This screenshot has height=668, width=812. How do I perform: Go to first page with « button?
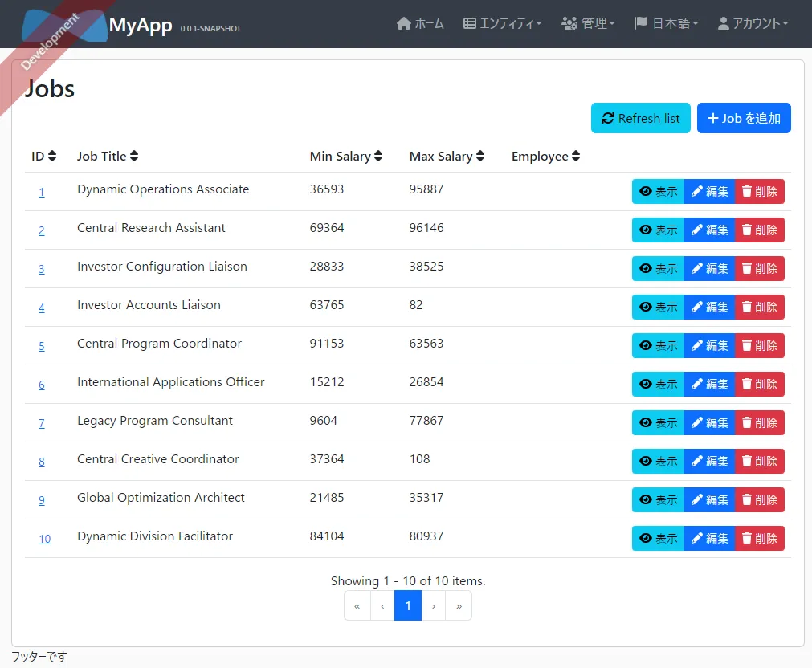pos(357,606)
